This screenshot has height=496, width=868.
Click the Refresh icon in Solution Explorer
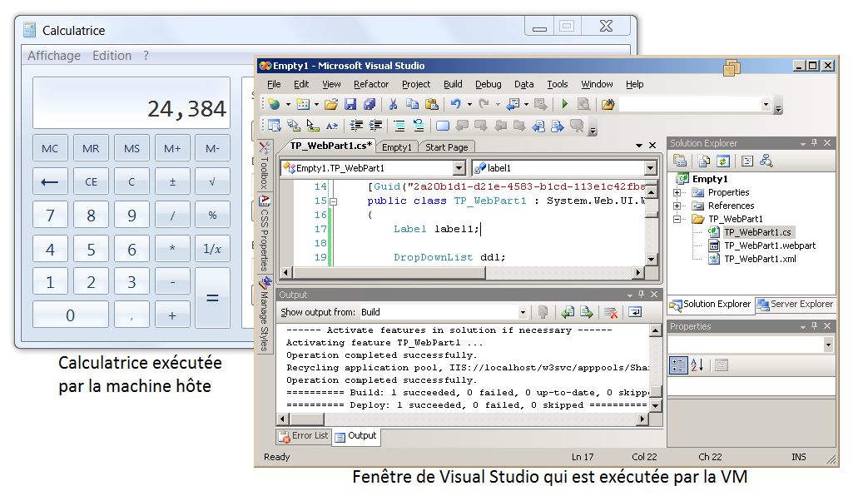[723, 161]
